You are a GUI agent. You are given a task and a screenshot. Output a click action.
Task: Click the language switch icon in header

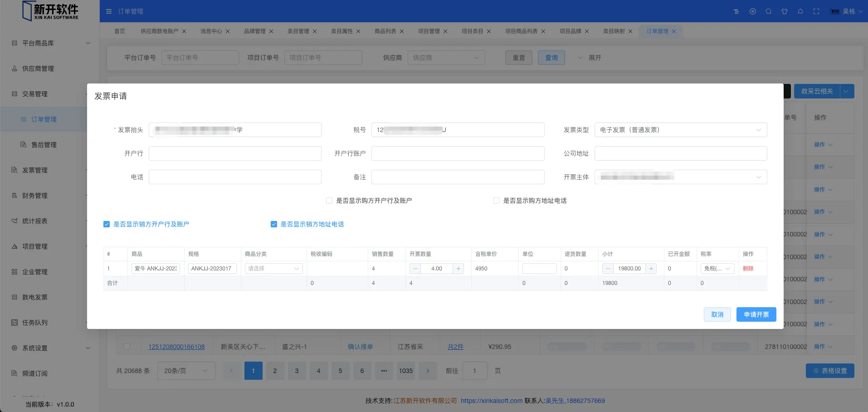coord(753,11)
